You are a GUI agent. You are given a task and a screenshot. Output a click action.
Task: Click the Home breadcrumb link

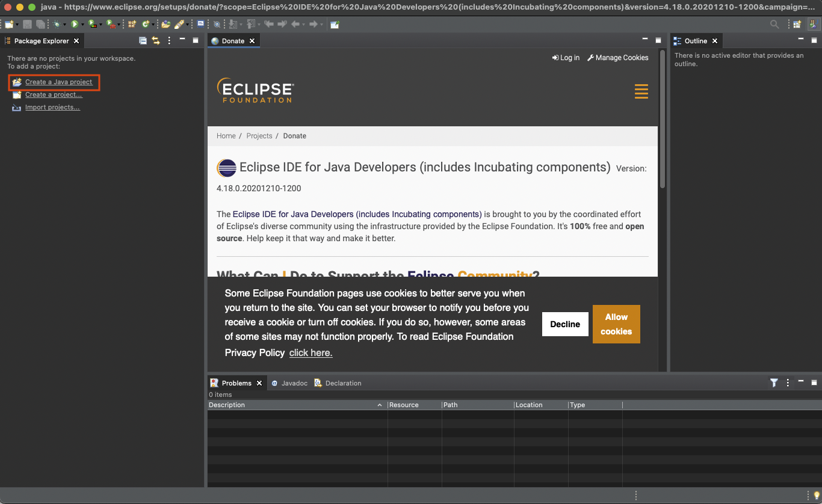click(x=226, y=136)
